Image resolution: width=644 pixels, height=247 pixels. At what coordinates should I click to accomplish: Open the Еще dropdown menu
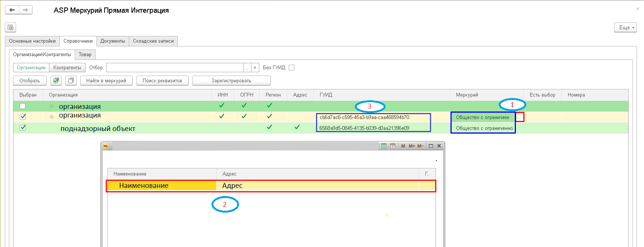point(625,27)
